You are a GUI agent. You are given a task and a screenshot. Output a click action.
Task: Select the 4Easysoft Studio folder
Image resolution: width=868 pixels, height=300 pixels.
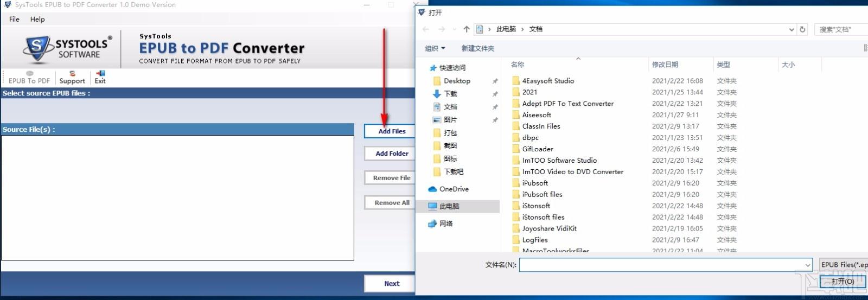(548, 81)
